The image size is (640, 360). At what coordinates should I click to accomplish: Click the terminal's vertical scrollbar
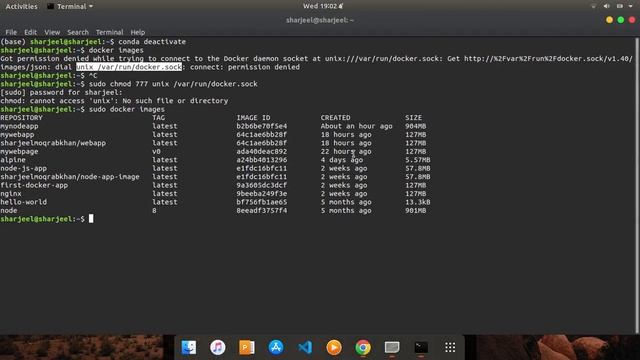[x=637, y=186]
